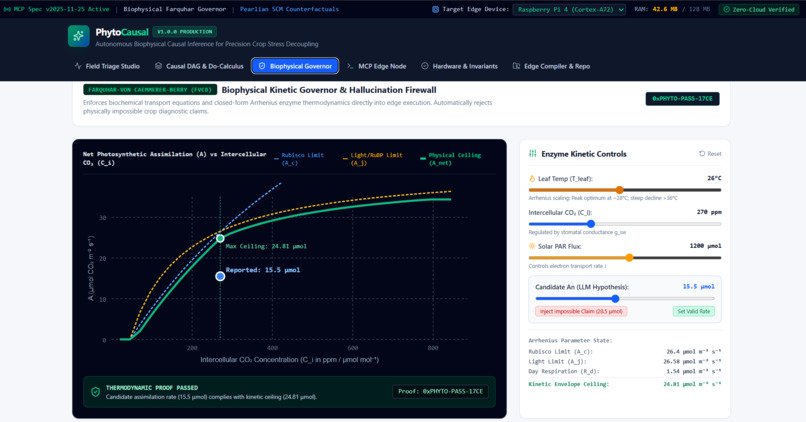Click the chip icon beside Target Edge Device
806x422 pixels.
click(x=435, y=9)
